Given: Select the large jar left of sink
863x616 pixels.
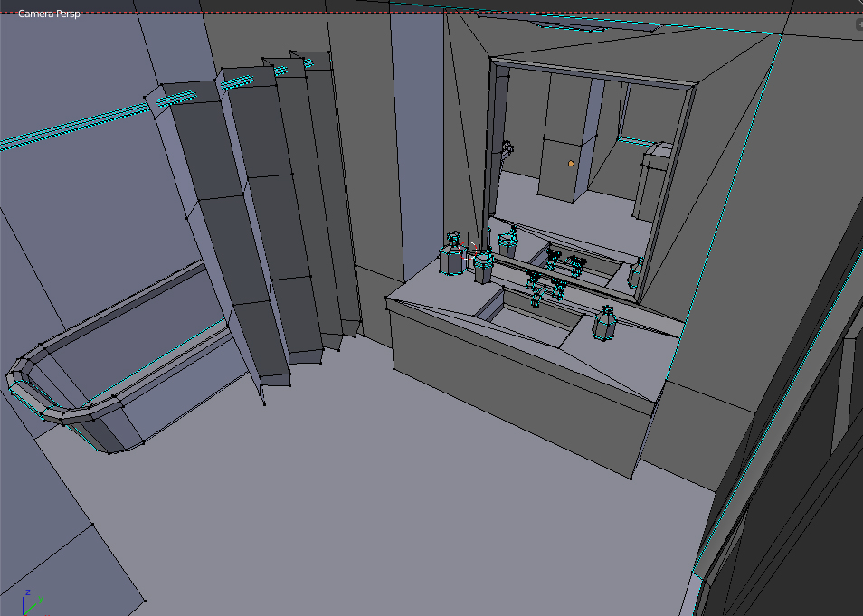Looking at the screenshot, I should (x=450, y=257).
